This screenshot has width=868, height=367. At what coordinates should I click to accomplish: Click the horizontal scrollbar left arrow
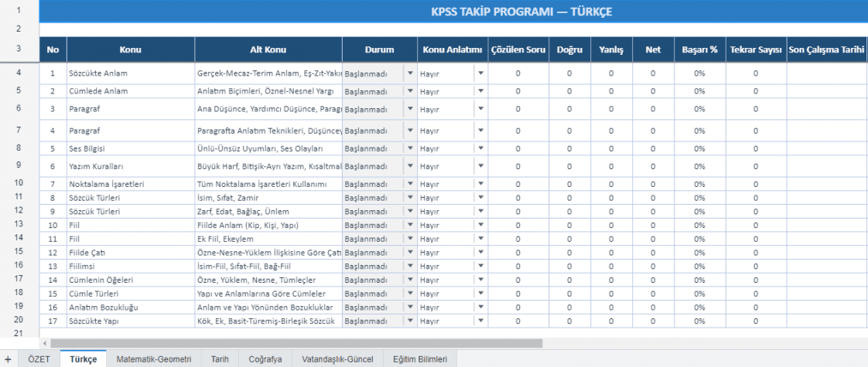(45, 344)
